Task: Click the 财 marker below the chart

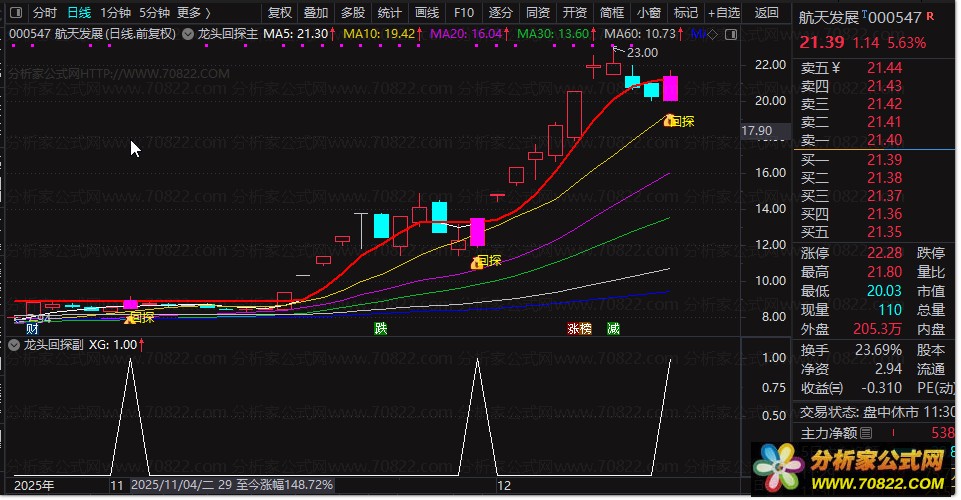Action: coord(32,329)
